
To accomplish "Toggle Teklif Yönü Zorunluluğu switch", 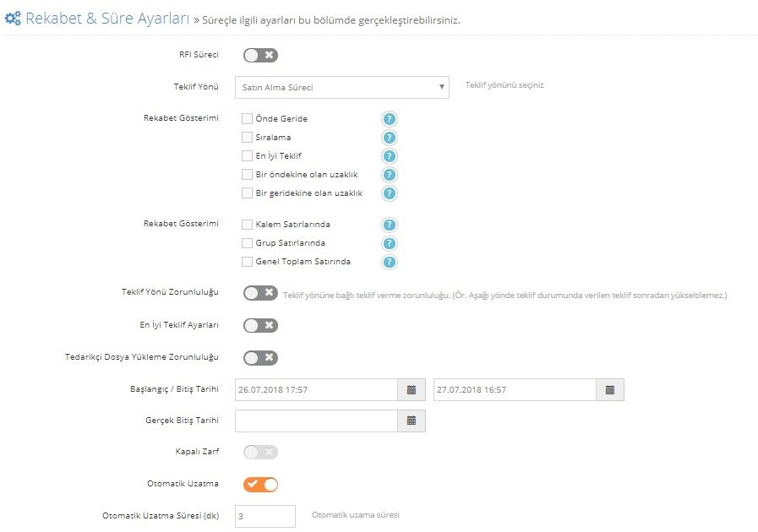I will 260,293.
